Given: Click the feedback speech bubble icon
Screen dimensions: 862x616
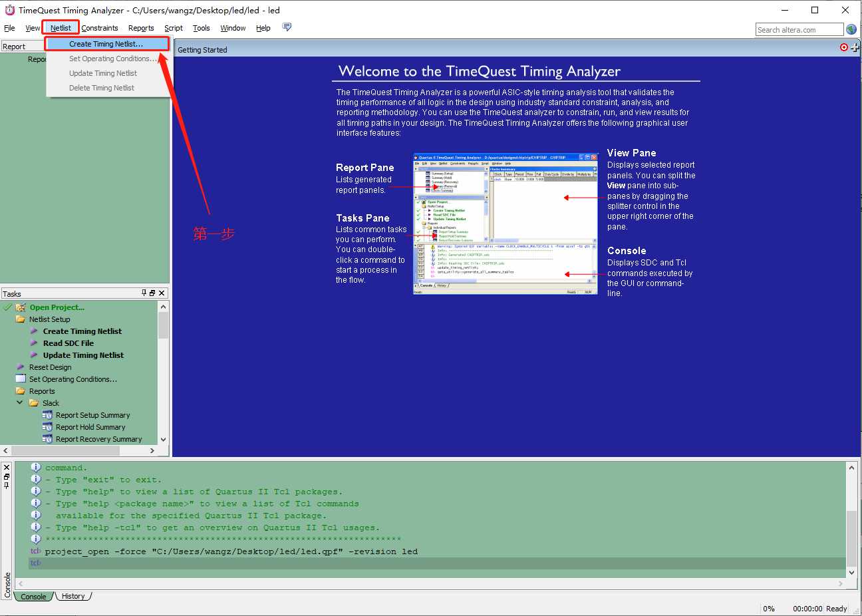Looking at the screenshot, I should pos(287,27).
